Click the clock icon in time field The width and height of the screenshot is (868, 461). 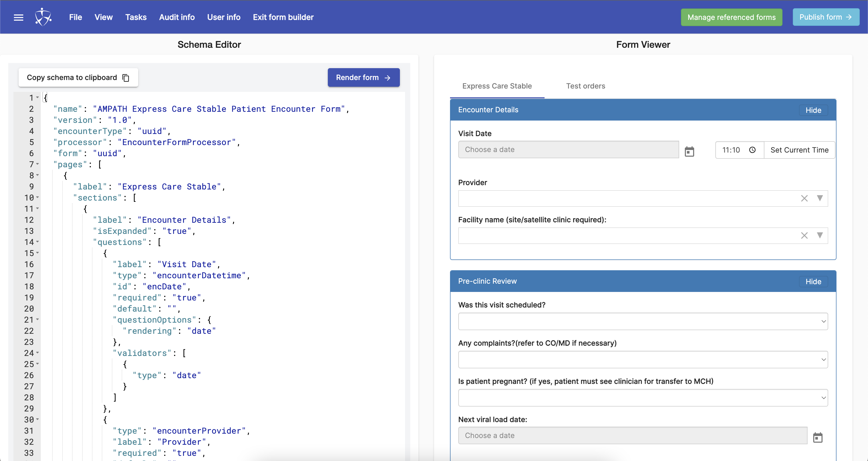(753, 150)
